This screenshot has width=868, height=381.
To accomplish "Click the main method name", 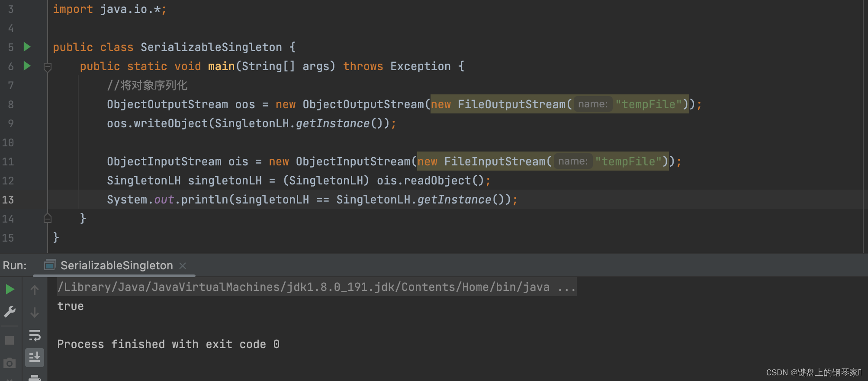I will (x=221, y=66).
